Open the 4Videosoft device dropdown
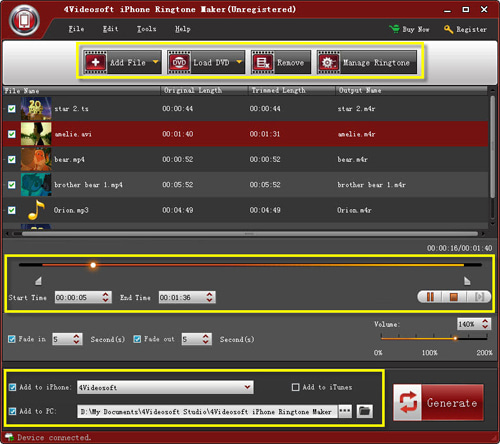 pyautogui.click(x=165, y=387)
